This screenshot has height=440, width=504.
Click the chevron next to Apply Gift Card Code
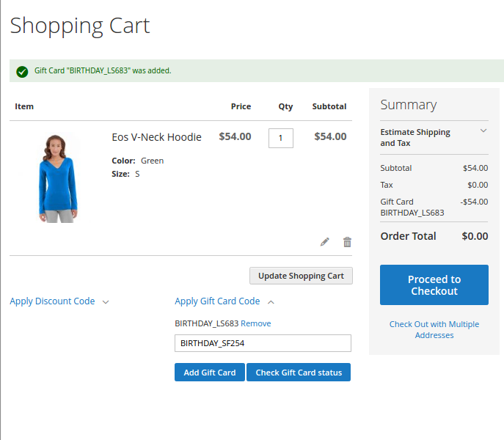271,301
